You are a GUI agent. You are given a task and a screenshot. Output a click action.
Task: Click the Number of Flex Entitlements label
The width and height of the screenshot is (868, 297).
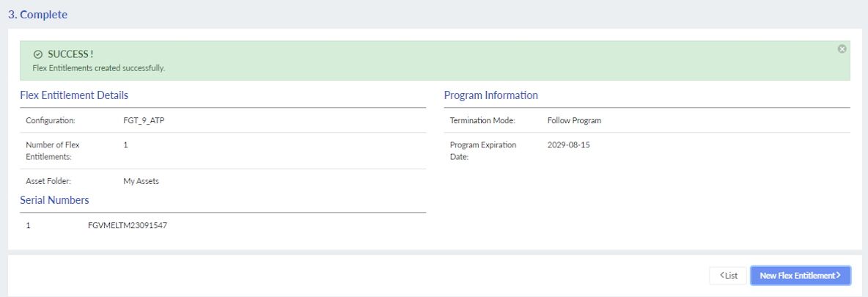click(52, 150)
